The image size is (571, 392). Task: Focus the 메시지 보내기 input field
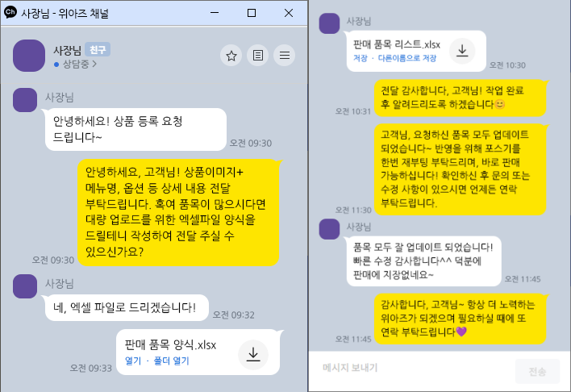(411, 368)
